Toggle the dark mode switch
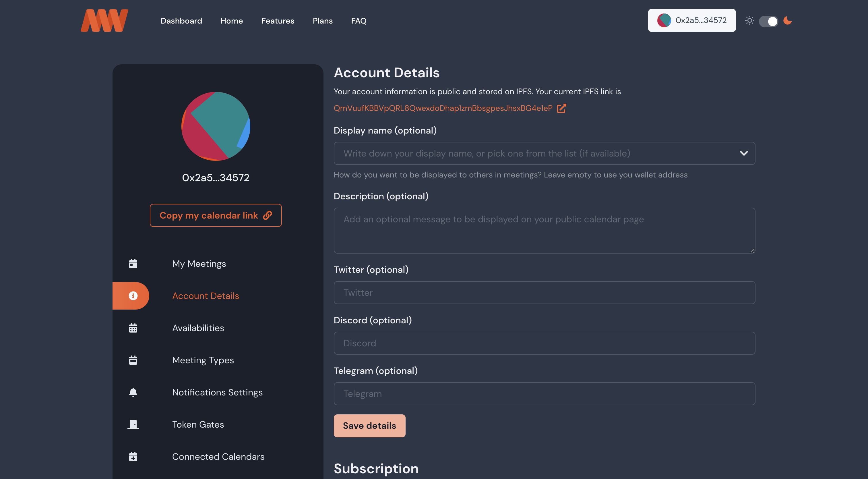This screenshot has height=479, width=868. click(768, 21)
